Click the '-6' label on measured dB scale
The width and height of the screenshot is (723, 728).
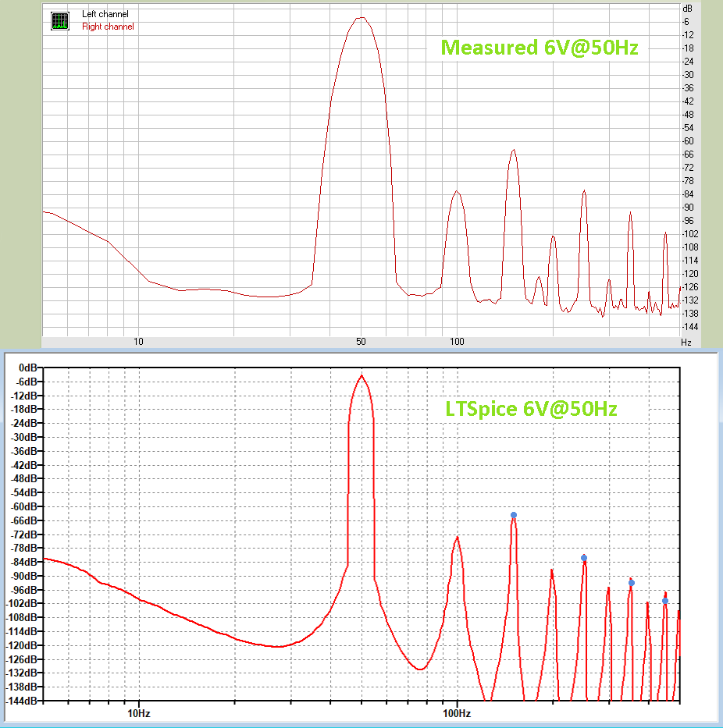pos(686,22)
